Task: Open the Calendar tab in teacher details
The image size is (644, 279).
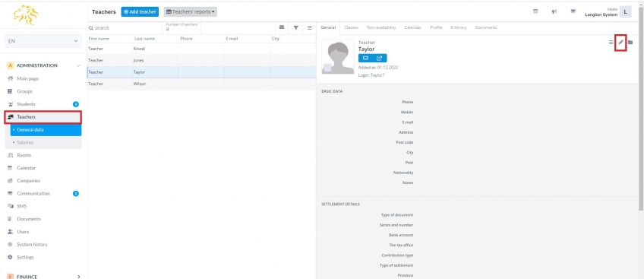Action: pos(413,27)
